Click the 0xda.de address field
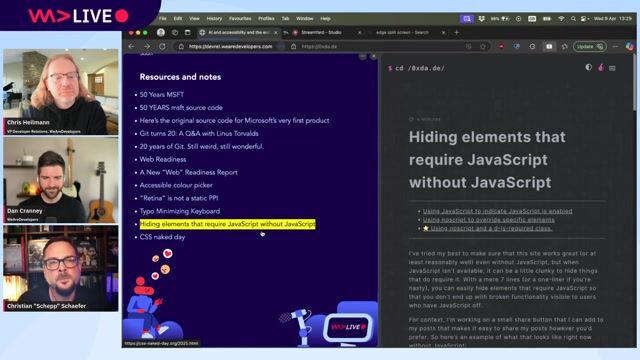Viewport: 640px width, 360px height. pyautogui.click(x=319, y=47)
